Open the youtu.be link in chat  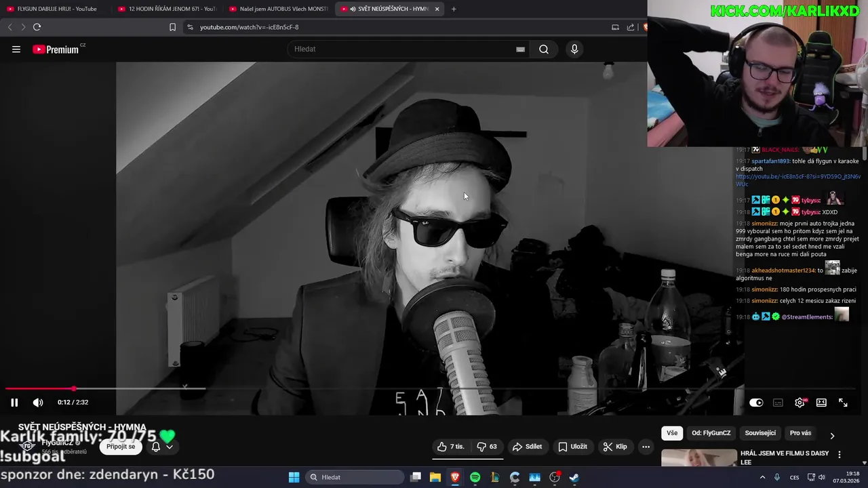pos(798,180)
